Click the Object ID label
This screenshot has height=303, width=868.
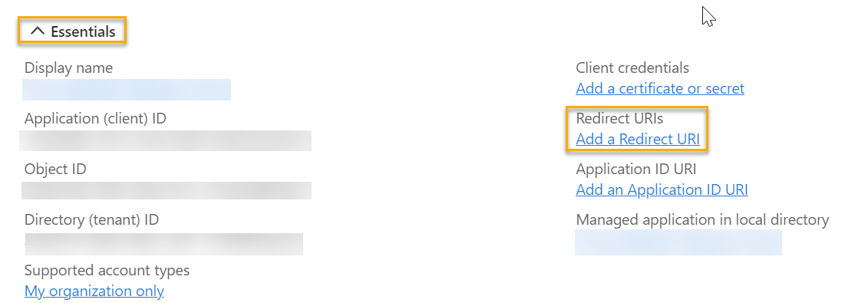pyautogui.click(x=55, y=169)
